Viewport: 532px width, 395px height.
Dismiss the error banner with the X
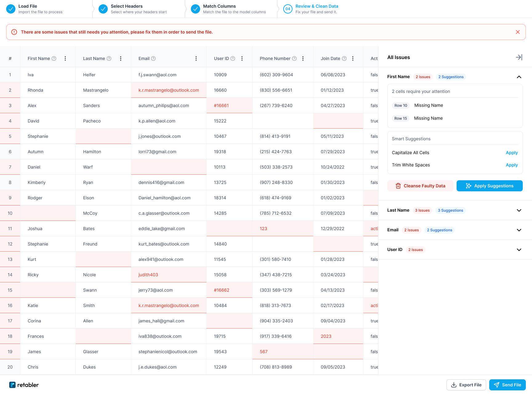518,32
